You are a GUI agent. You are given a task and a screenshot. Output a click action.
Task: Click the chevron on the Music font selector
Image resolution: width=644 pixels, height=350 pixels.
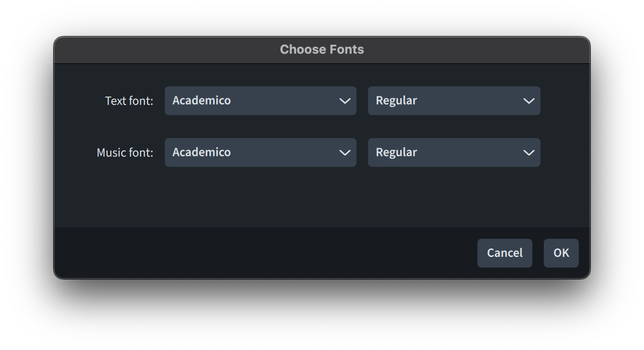(345, 152)
